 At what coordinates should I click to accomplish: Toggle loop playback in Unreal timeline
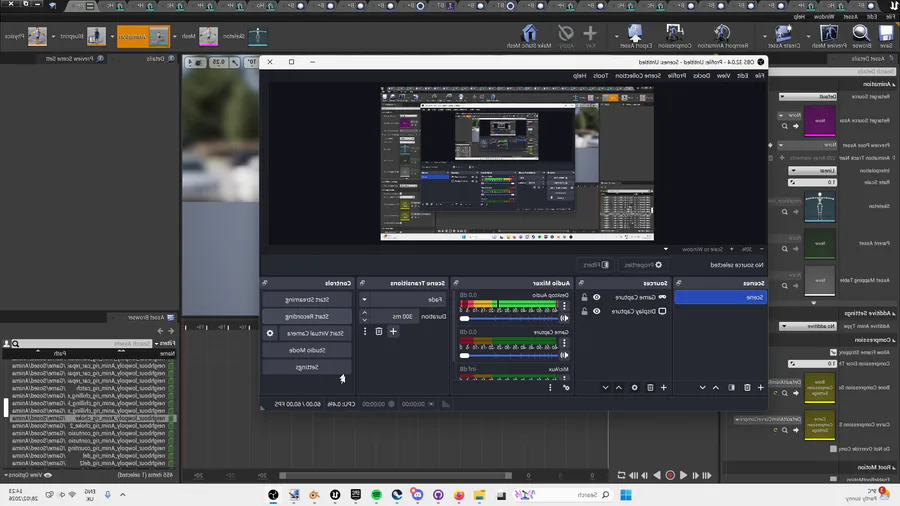tap(621, 475)
